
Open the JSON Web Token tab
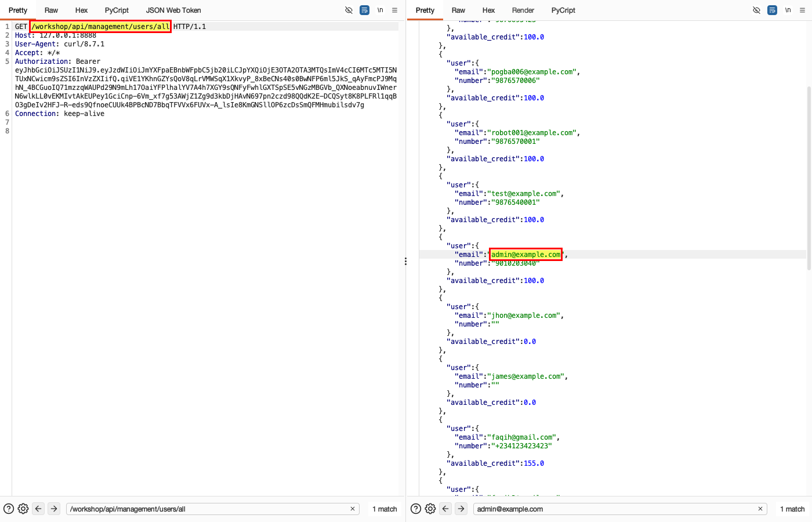(173, 10)
